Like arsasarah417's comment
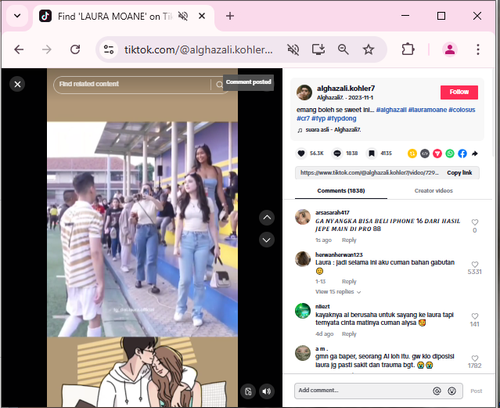The image size is (500, 408). (475, 222)
